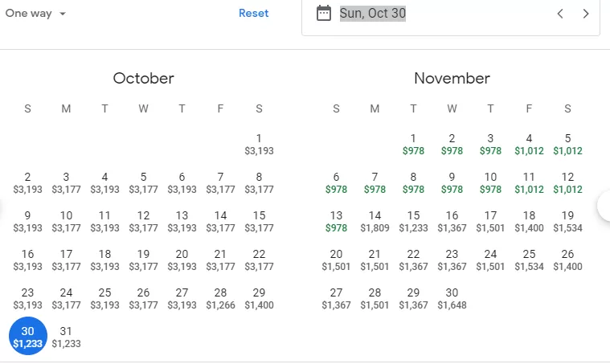Select October 31 priced at $1,233
The image size is (610, 364).
pos(66,337)
